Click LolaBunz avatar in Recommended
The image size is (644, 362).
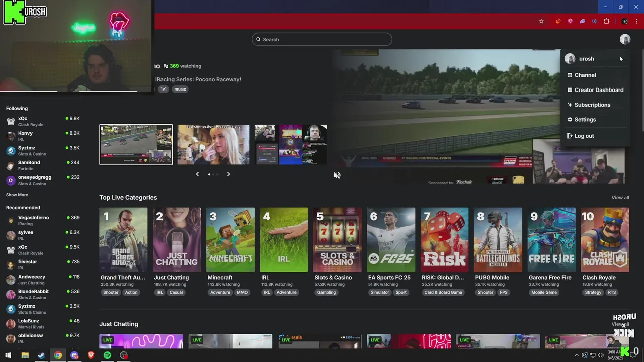(x=10, y=324)
